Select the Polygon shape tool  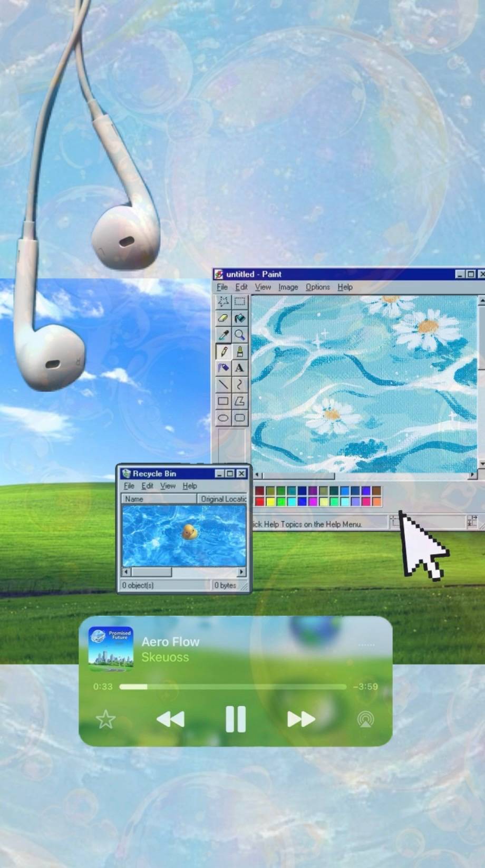[x=240, y=401]
